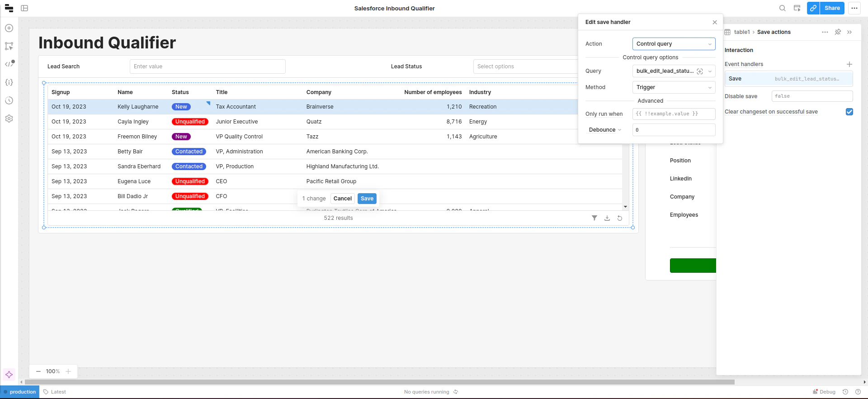Expand the Debounce option selector
Viewport: 868px width, 399px height.
[x=605, y=130]
